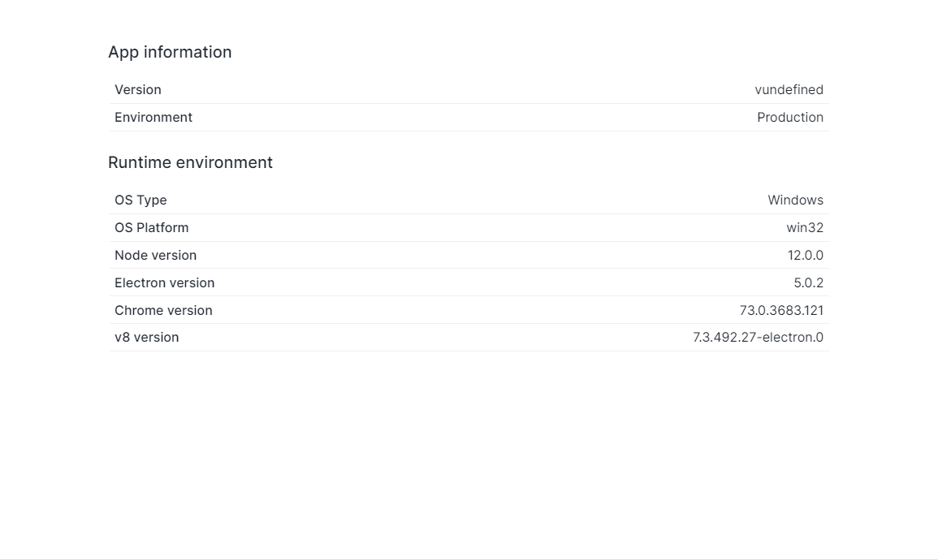Image resolution: width=938 pixels, height=560 pixels.
Task: Select the 73.0.3683.121 Chrome version value
Action: (781, 310)
